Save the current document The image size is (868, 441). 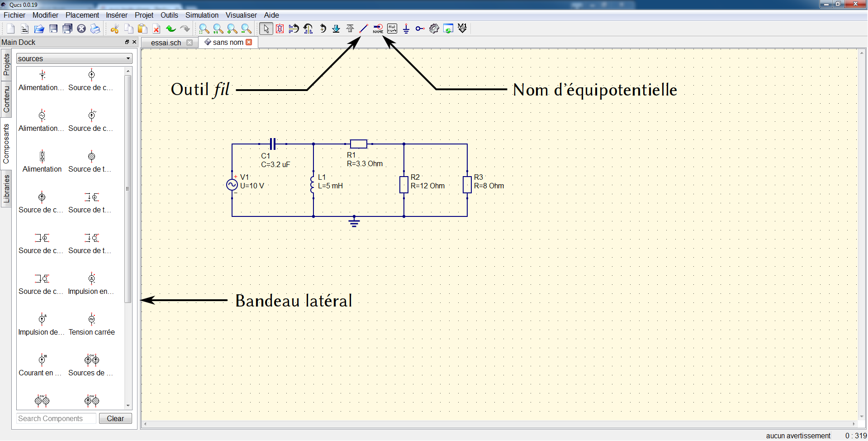click(53, 29)
